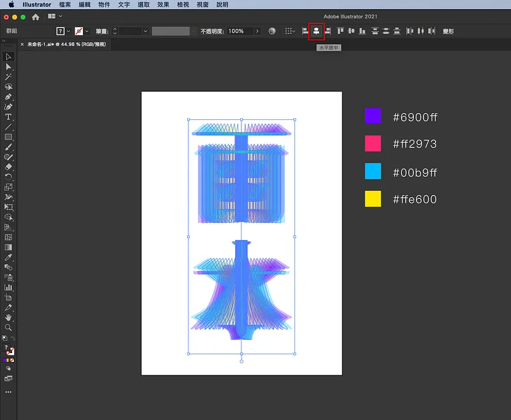This screenshot has width=511, height=420.
Task: Click Horizontal Align Left button
Action: (x=305, y=31)
